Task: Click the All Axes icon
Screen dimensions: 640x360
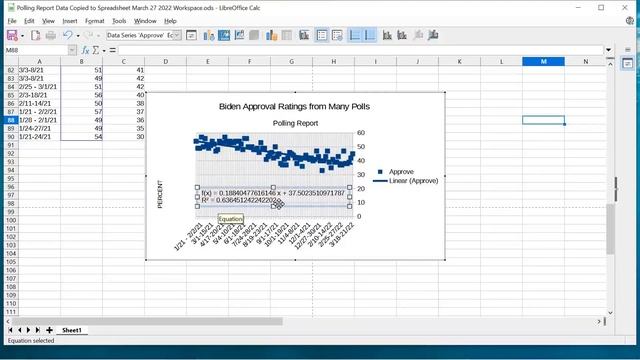Action: [x=433, y=36]
